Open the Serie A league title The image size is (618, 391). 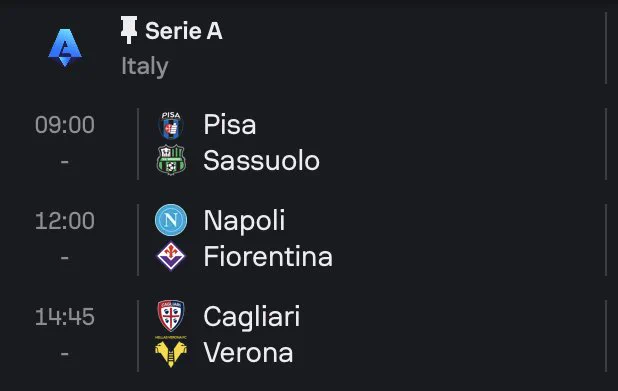pyautogui.click(x=184, y=31)
